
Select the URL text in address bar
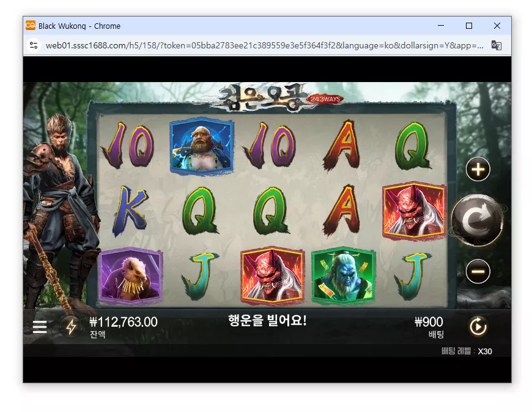[x=265, y=45]
